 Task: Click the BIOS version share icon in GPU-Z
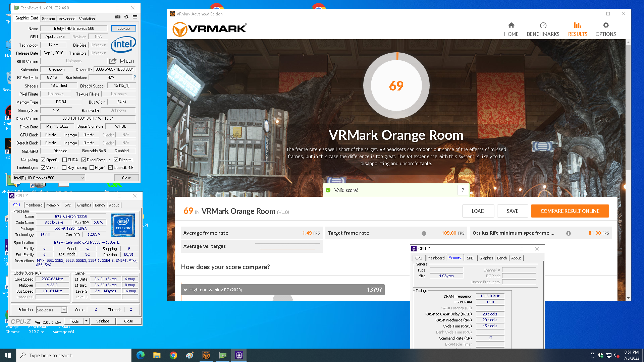point(113,61)
